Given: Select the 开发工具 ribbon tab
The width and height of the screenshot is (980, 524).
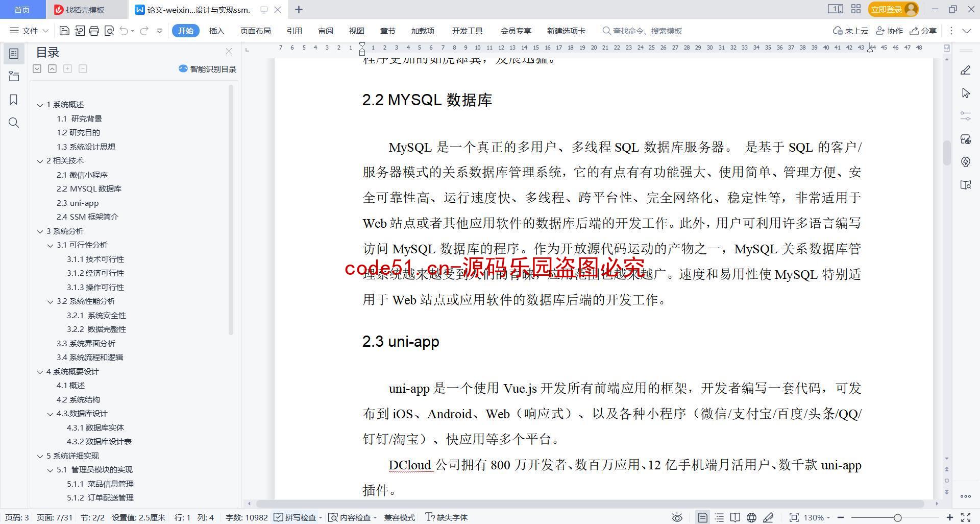Looking at the screenshot, I should (x=467, y=31).
